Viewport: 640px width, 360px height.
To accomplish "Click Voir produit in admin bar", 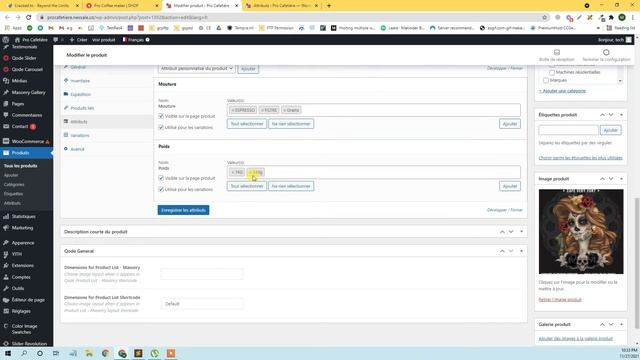I will click(x=104, y=40).
